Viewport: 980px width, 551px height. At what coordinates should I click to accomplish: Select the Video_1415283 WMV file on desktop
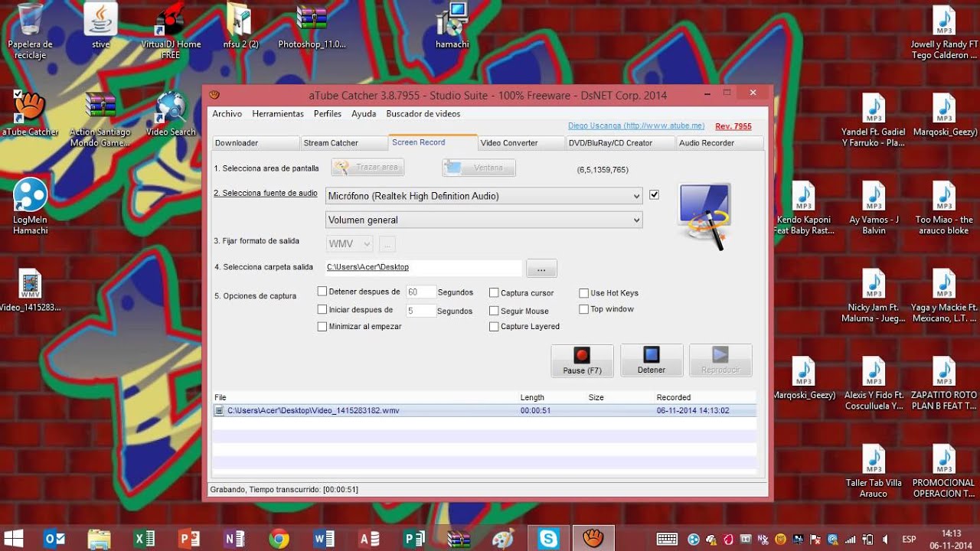click(x=30, y=290)
